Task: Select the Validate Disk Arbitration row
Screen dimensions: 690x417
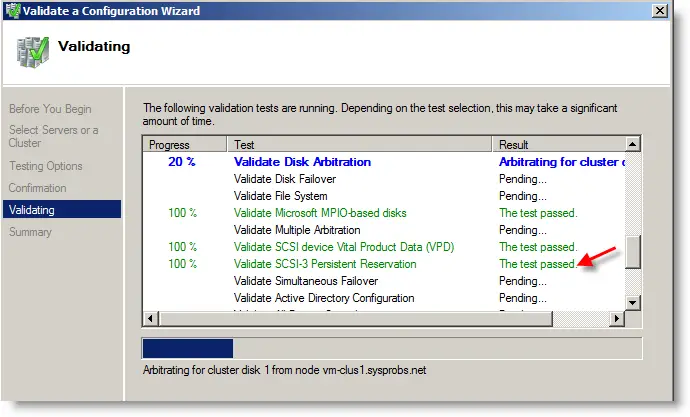Action: 384,162
